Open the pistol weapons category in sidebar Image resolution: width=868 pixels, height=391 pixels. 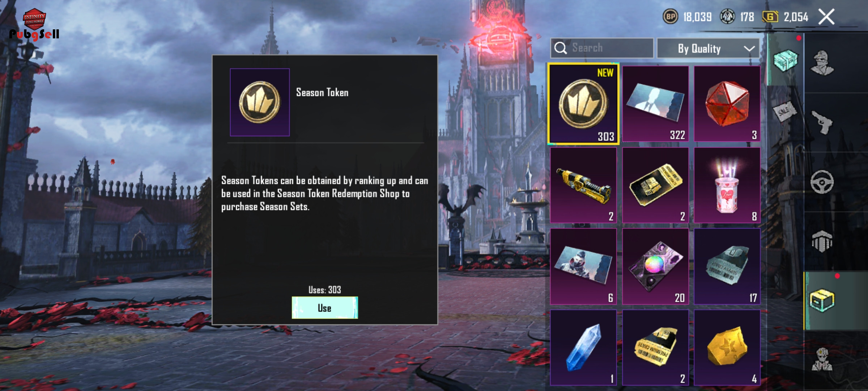pos(822,122)
